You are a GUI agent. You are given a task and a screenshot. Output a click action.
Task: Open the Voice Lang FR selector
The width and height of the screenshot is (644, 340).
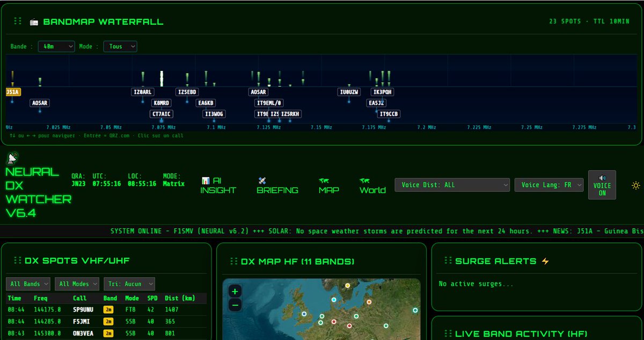tap(548, 184)
